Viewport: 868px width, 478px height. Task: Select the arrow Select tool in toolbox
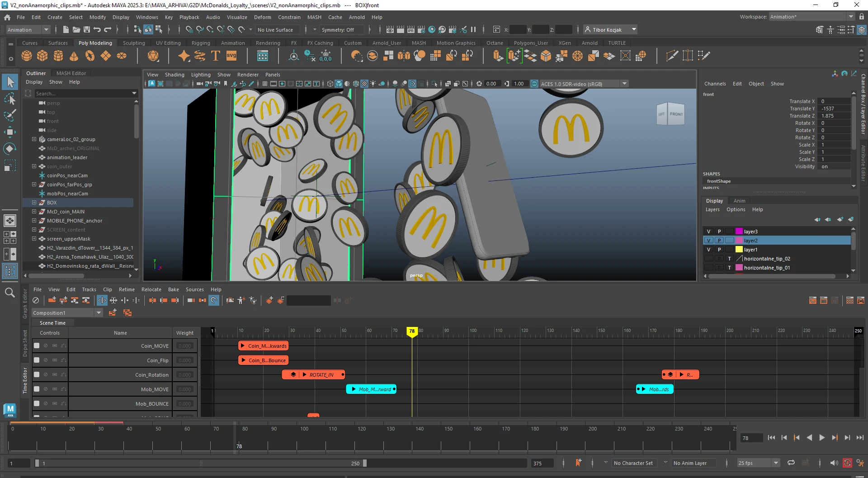coord(10,82)
